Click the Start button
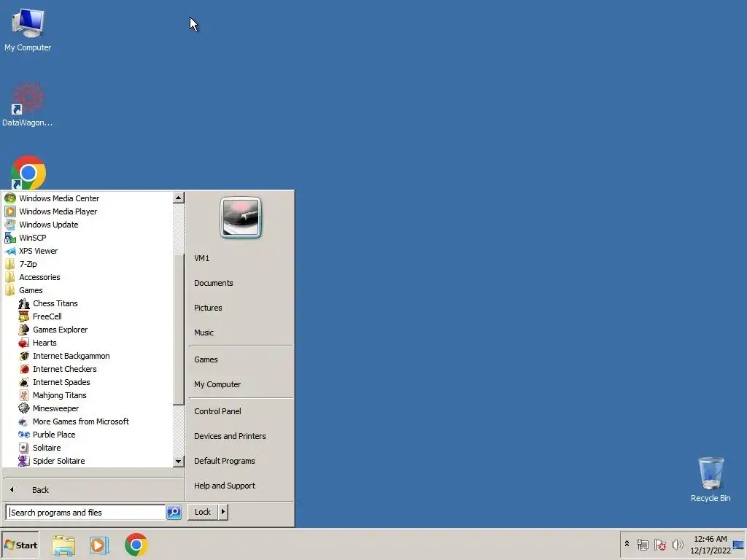 click(x=20, y=545)
